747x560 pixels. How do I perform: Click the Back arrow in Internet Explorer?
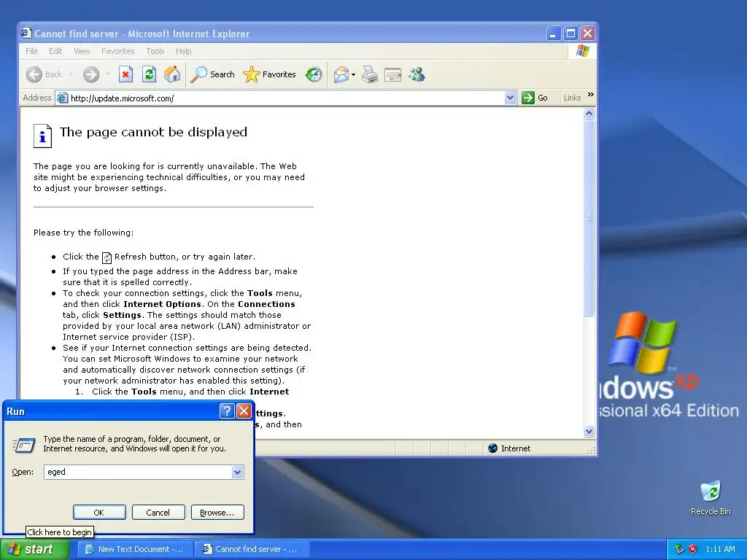click(x=34, y=74)
